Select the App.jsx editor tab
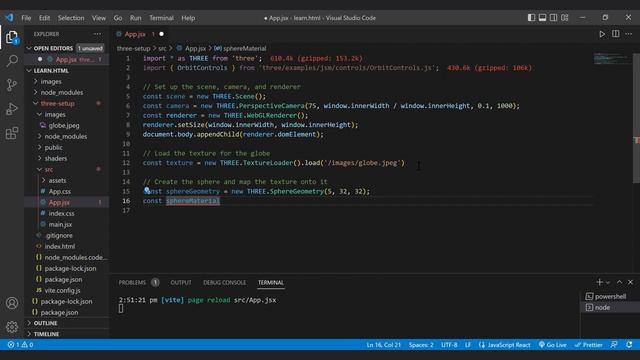 coord(140,34)
